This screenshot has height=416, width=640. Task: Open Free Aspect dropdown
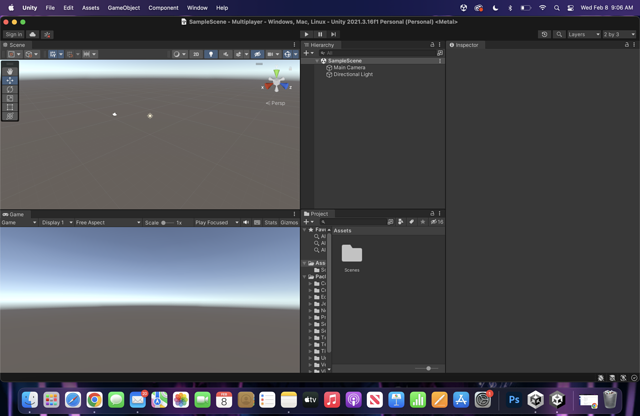[108, 222]
